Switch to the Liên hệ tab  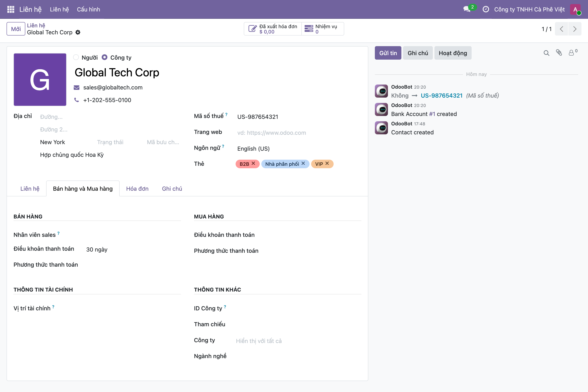(30, 189)
